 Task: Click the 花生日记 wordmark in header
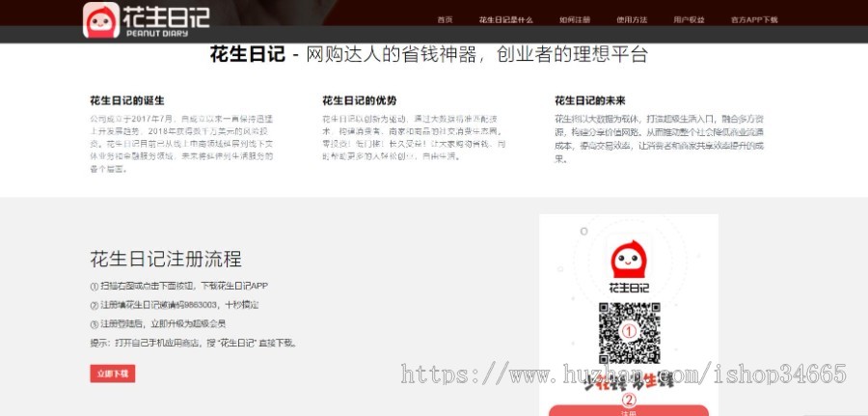(166, 16)
